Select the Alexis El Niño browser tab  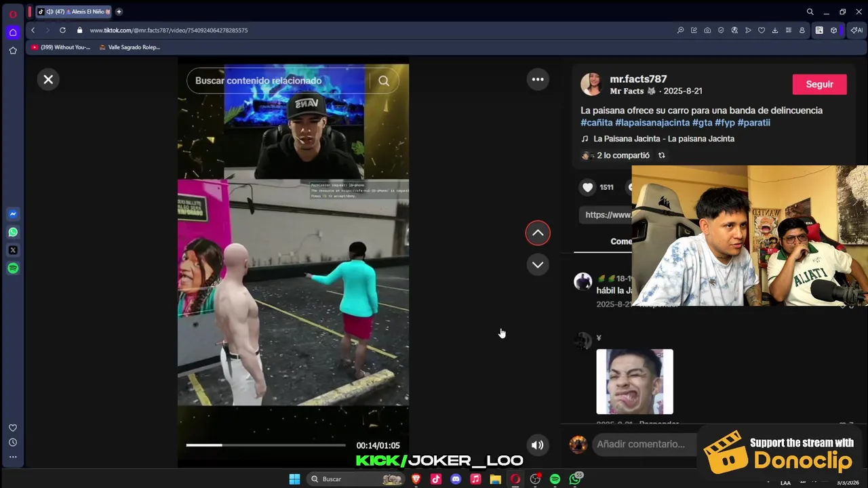(x=74, y=12)
